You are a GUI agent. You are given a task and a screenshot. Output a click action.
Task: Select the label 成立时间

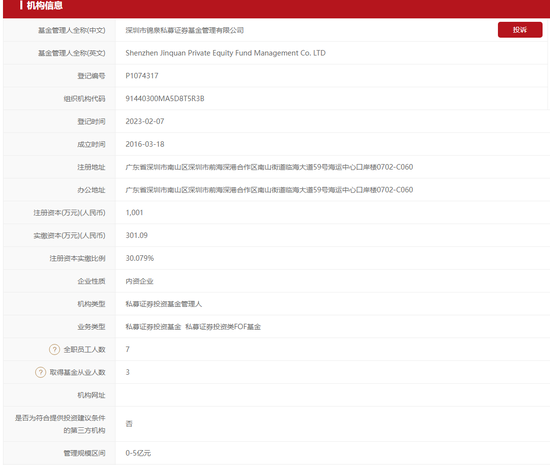click(x=91, y=144)
